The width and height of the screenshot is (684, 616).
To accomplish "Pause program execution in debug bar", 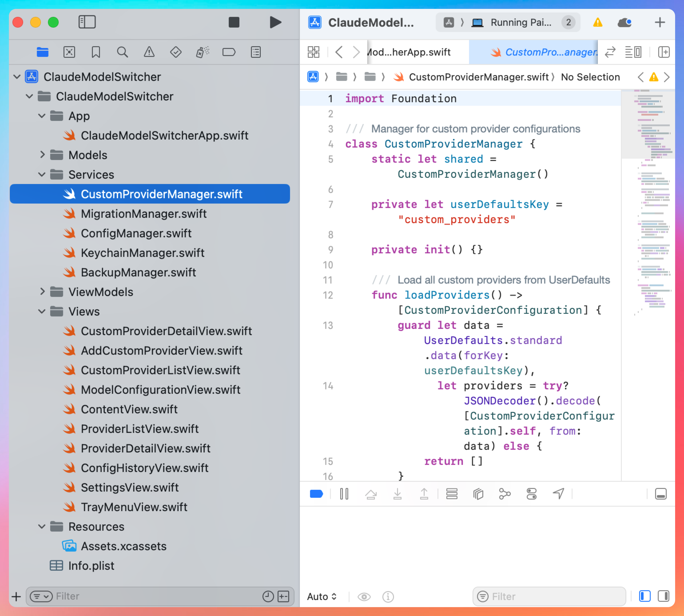I will 344,494.
